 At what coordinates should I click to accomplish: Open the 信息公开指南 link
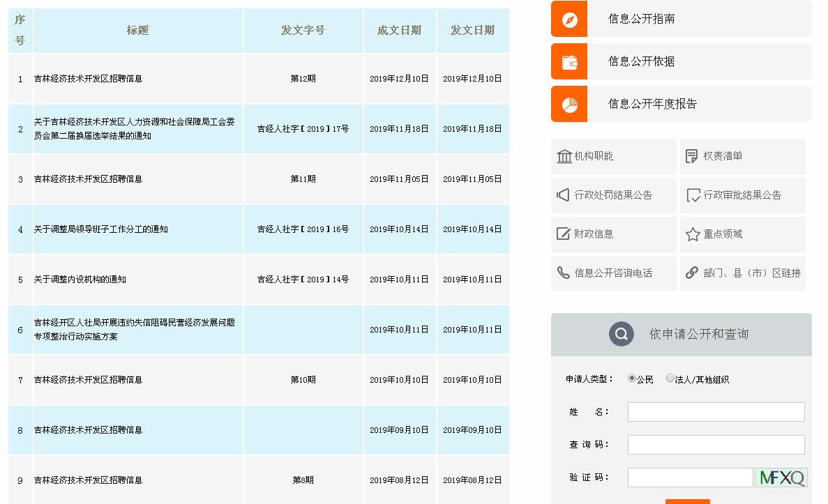[x=641, y=19]
